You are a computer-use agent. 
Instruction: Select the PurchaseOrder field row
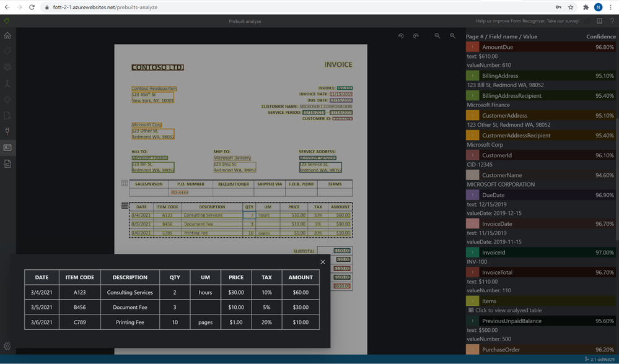click(541, 349)
